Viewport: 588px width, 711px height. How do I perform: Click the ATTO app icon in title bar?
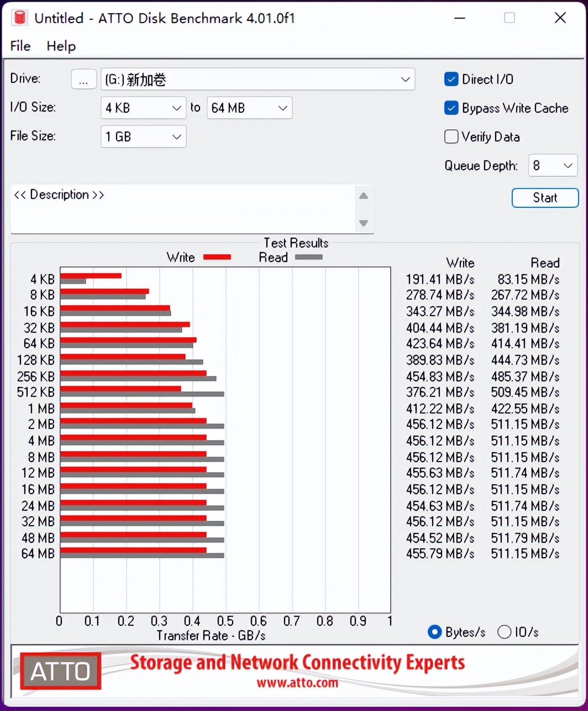click(19, 18)
